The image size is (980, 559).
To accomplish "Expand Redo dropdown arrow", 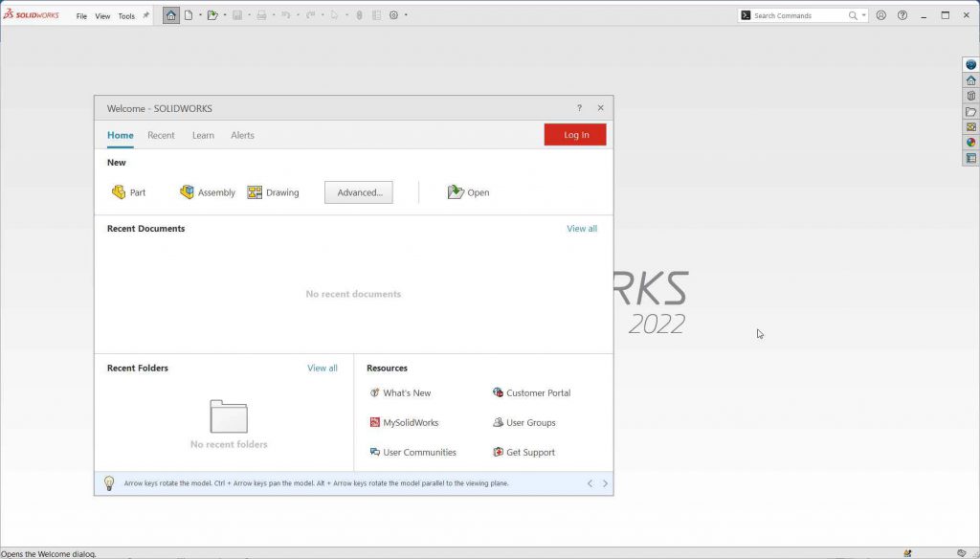I will tap(322, 15).
